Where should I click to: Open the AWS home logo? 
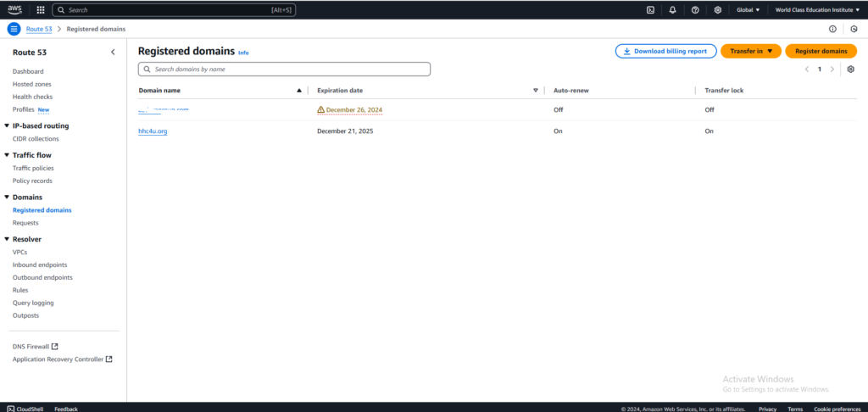[14, 9]
